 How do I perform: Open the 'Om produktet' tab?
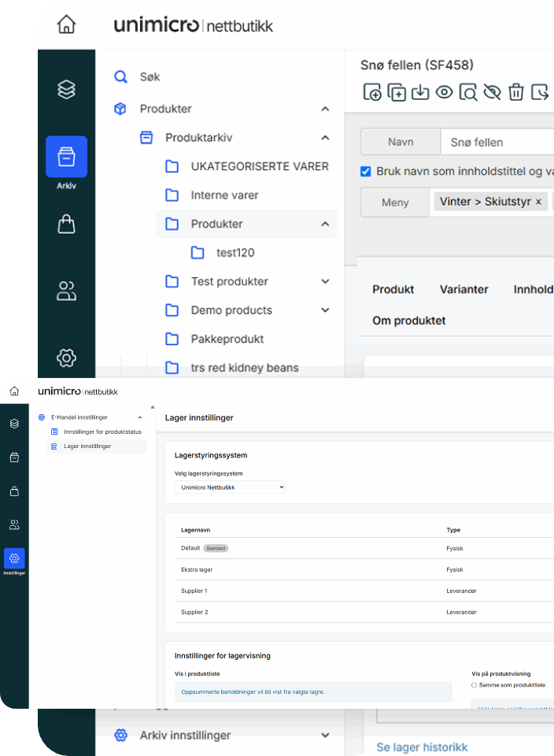[408, 321]
